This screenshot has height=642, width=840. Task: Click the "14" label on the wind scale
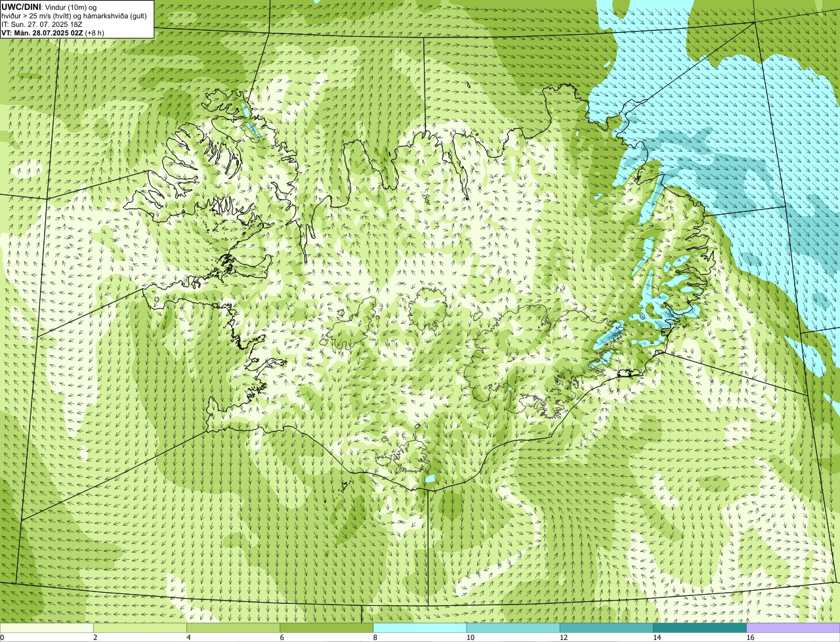click(657, 637)
